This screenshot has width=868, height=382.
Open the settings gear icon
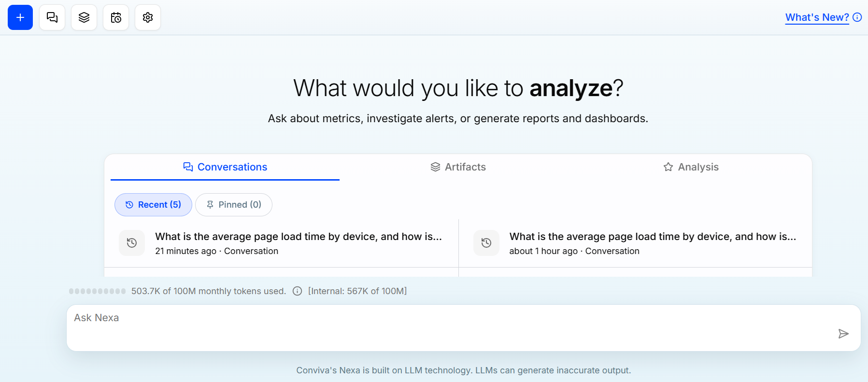148,17
